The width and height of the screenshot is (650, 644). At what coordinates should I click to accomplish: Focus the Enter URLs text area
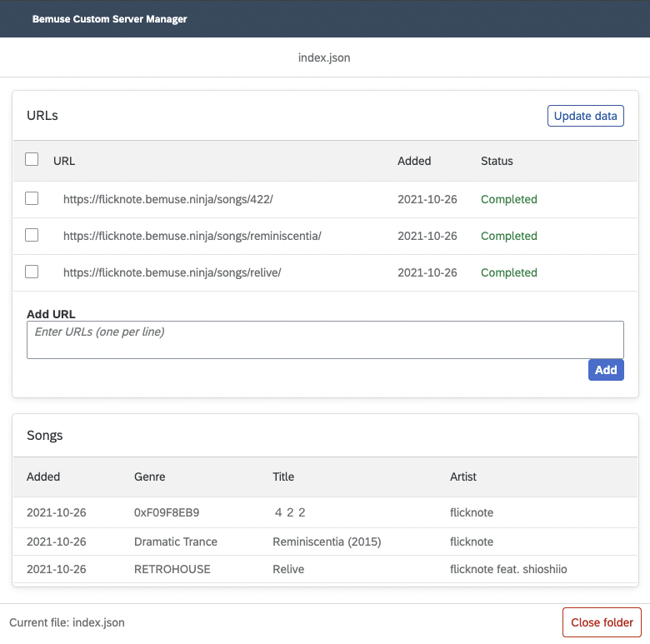click(x=325, y=340)
